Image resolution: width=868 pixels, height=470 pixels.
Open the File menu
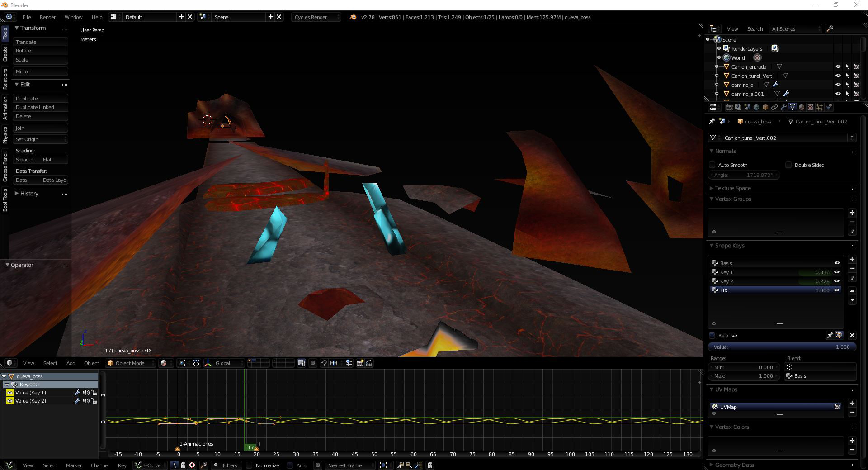click(27, 17)
